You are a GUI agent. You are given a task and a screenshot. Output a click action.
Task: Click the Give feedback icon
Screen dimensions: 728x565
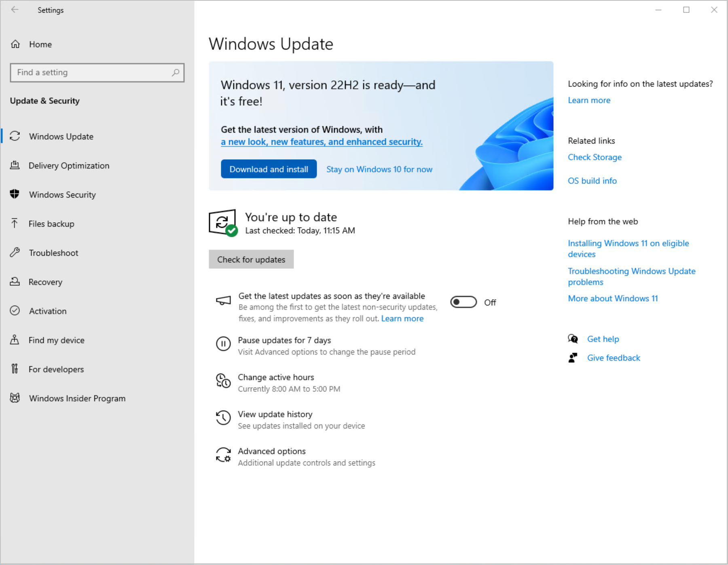pyautogui.click(x=573, y=357)
